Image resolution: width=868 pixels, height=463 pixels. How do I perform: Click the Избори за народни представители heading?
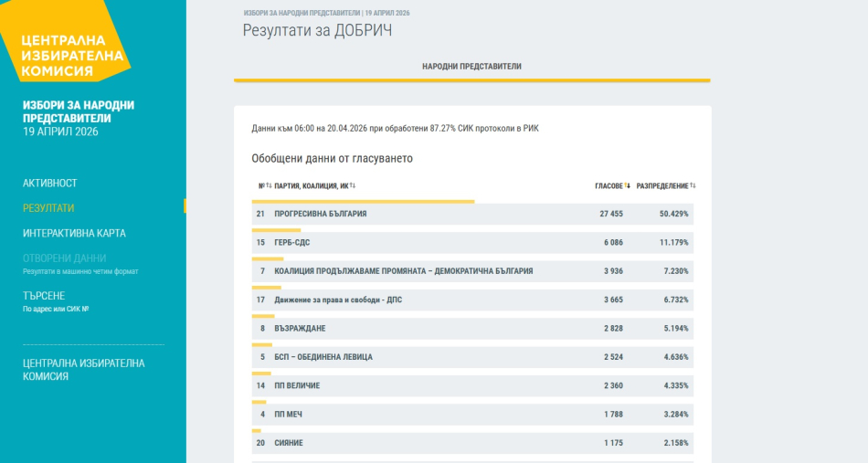click(x=79, y=111)
